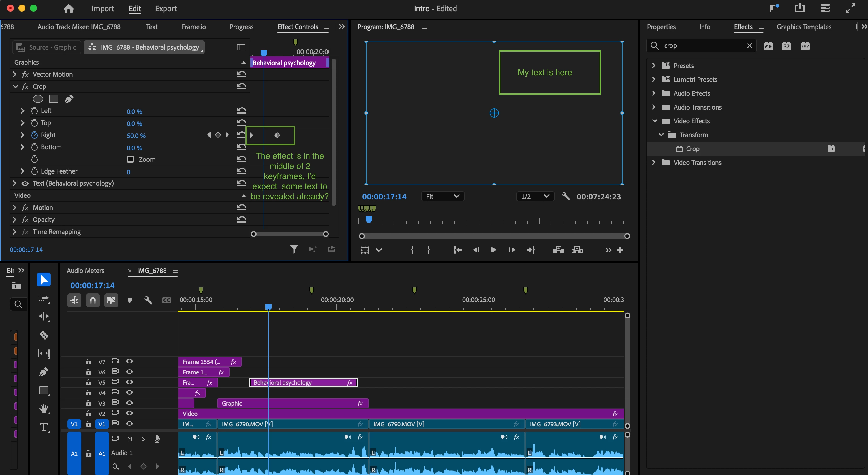Switch to the Properties tab

(x=661, y=27)
